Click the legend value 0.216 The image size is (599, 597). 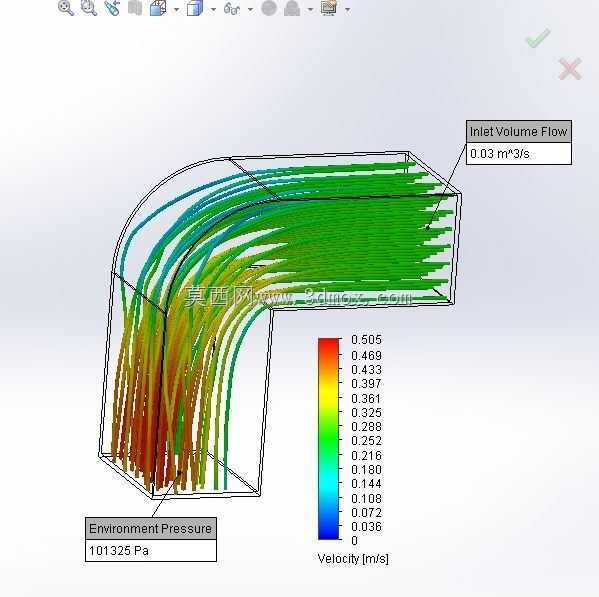click(x=366, y=456)
